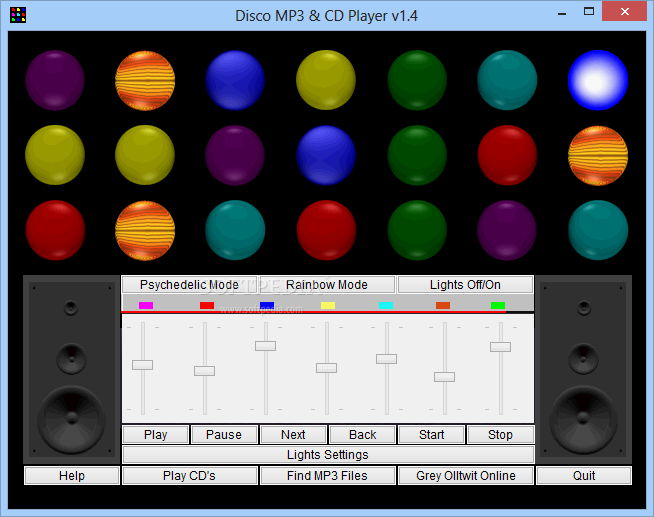The height and width of the screenshot is (517, 654).
Task: Click the blue light in top row
Action: click(235, 80)
